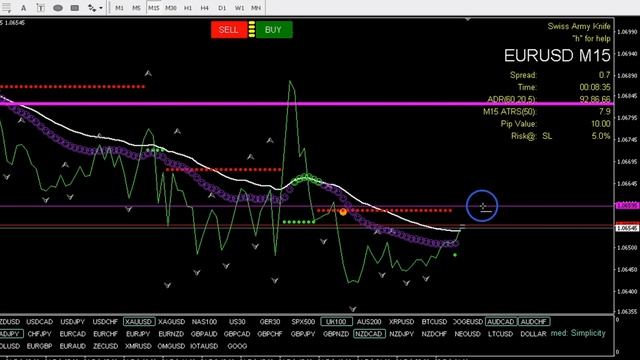The height and width of the screenshot is (360, 640).
Task: Switch chart to M5 timeframe
Action: tap(136, 8)
